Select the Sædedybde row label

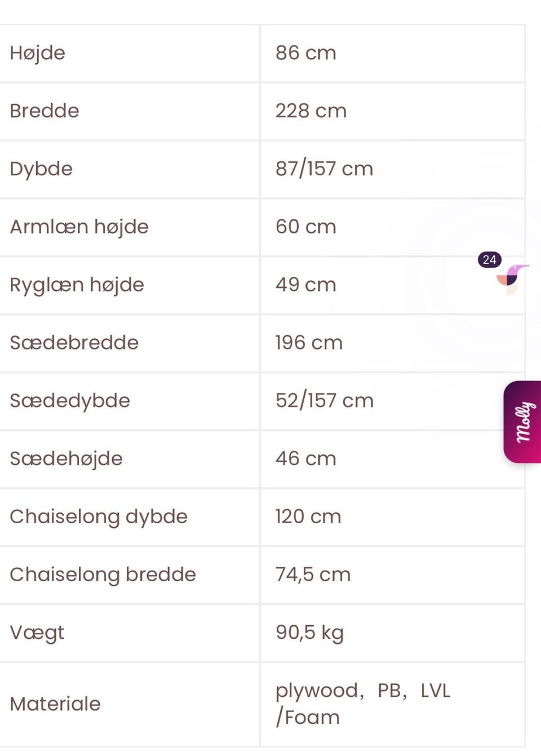coord(70,401)
